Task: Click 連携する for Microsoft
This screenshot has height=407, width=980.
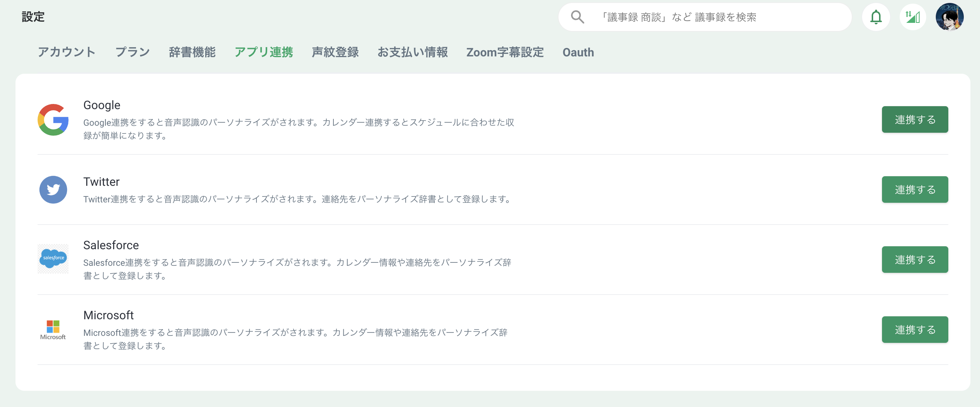Action: [x=915, y=330]
